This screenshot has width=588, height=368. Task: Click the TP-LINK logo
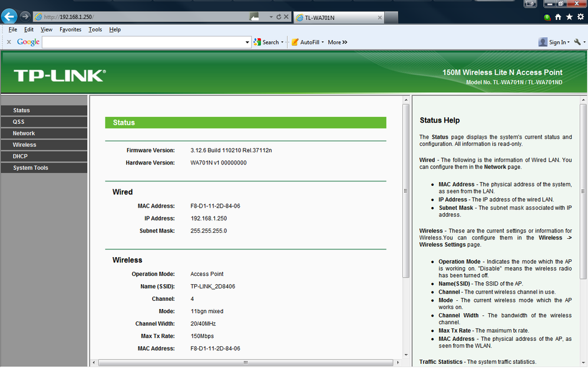tap(60, 75)
